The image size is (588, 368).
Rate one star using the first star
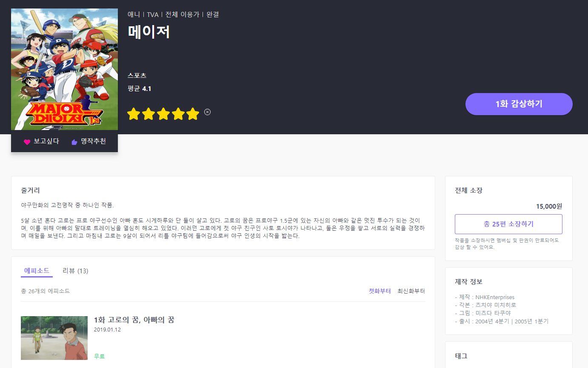134,114
